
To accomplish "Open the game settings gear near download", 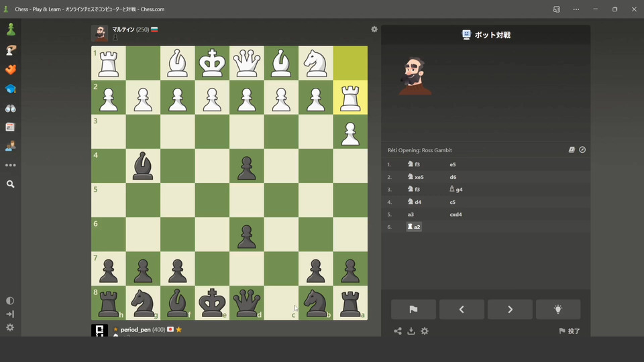I will pyautogui.click(x=425, y=330).
